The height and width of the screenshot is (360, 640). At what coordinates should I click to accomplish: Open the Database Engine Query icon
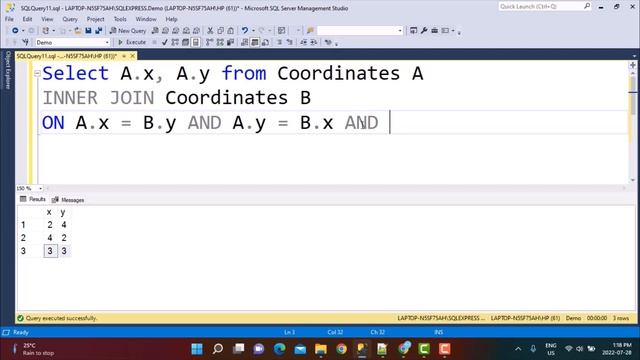[155, 31]
